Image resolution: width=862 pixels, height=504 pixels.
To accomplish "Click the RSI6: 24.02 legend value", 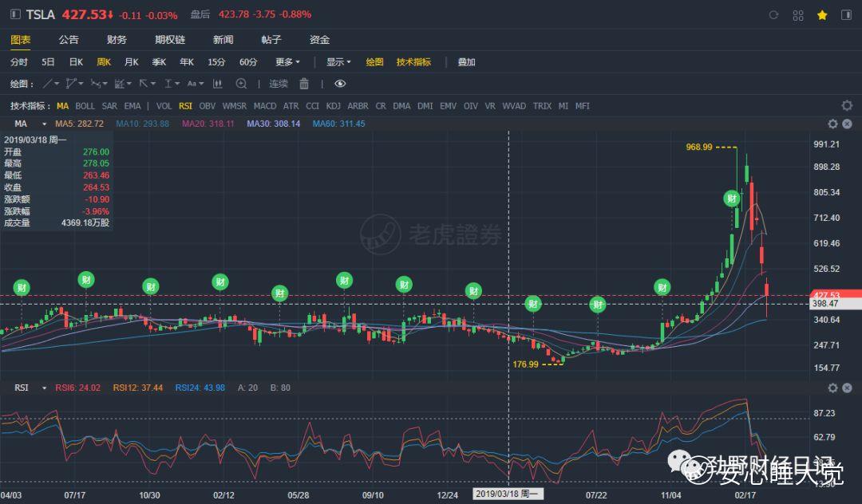I will pyautogui.click(x=77, y=388).
